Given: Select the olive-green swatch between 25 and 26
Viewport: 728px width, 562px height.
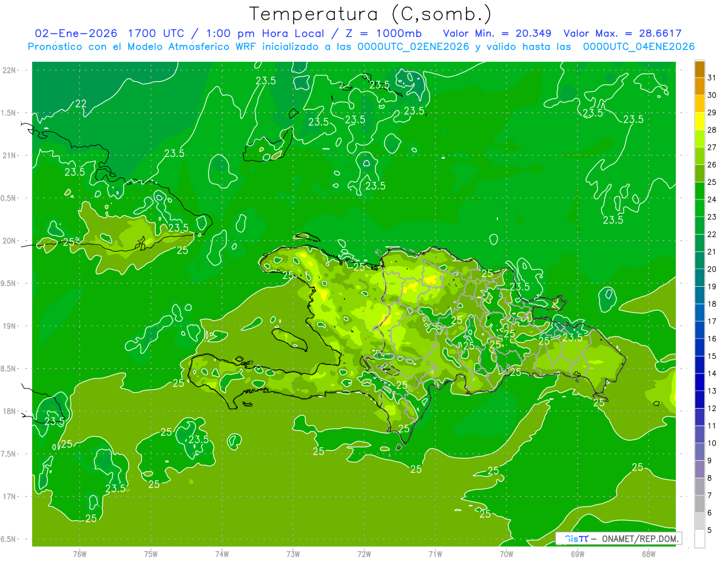Looking at the screenshot, I should (x=699, y=173).
